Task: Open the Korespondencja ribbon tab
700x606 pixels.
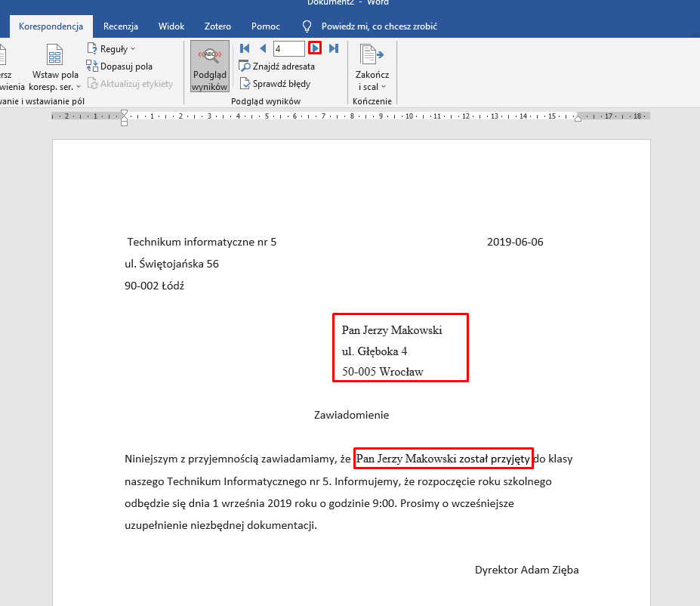Action: pyautogui.click(x=51, y=26)
